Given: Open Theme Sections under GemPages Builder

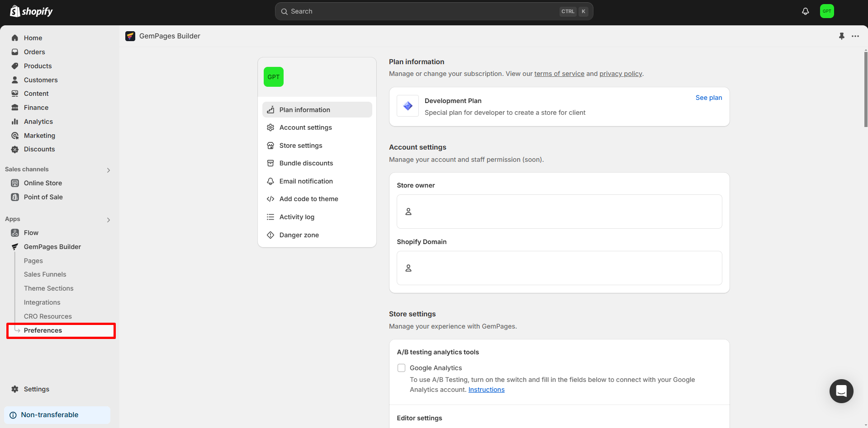Looking at the screenshot, I should [48, 288].
